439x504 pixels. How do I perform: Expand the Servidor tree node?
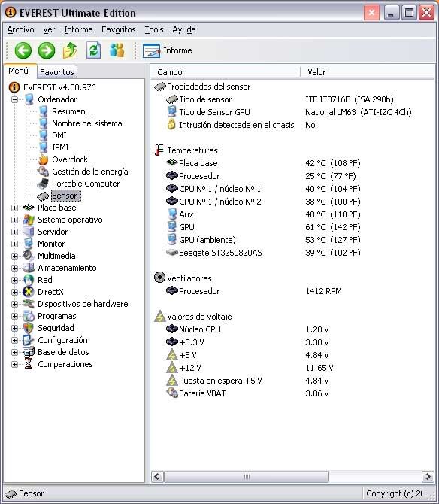pyautogui.click(x=14, y=232)
